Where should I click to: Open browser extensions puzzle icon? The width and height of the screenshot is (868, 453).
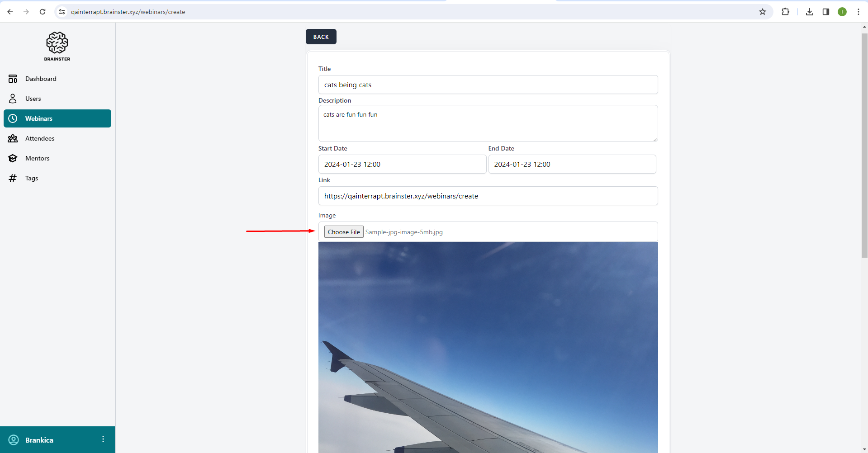click(x=786, y=12)
